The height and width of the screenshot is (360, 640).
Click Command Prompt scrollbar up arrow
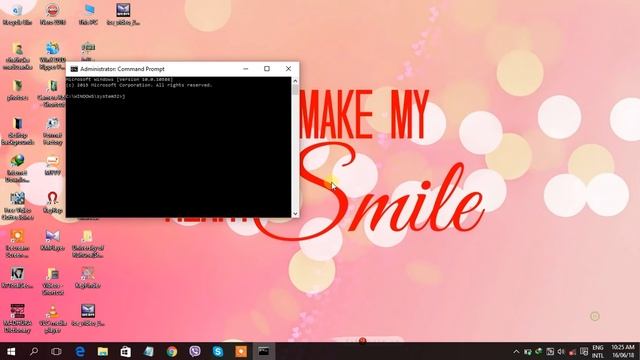click(x=295, y=81)
